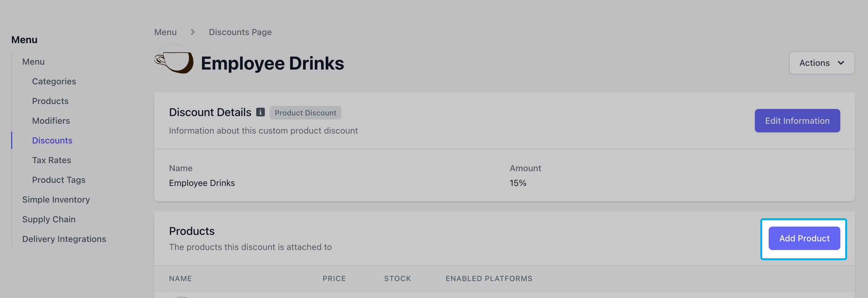Open Categories in the sidebar

point(54,82)
